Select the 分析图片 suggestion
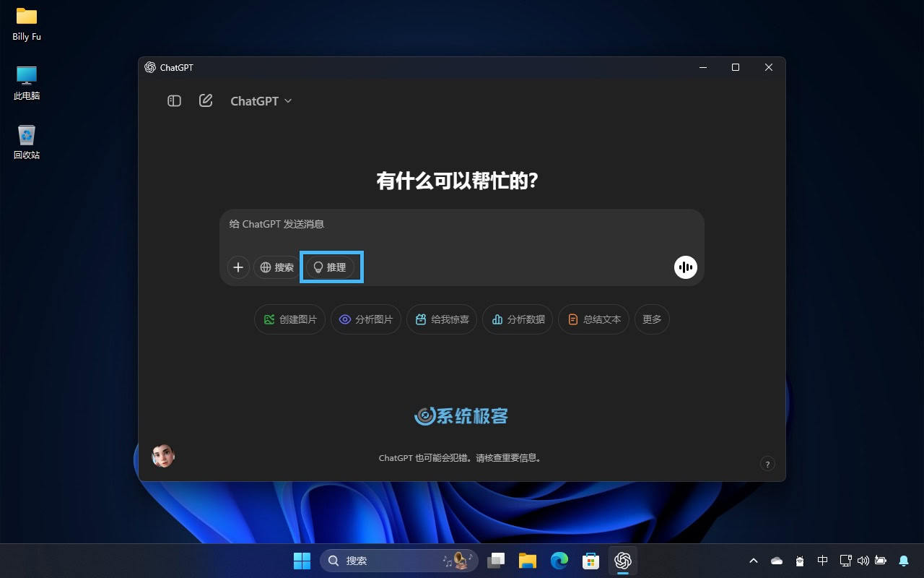The width and height of the screenshot is (924, 578). 366,319
